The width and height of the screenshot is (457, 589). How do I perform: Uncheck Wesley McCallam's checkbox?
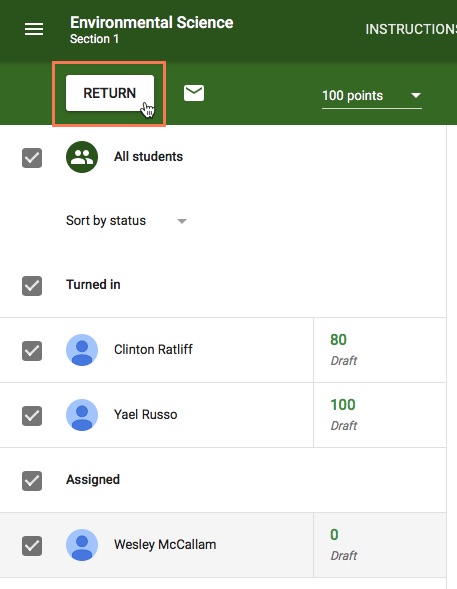32,545
